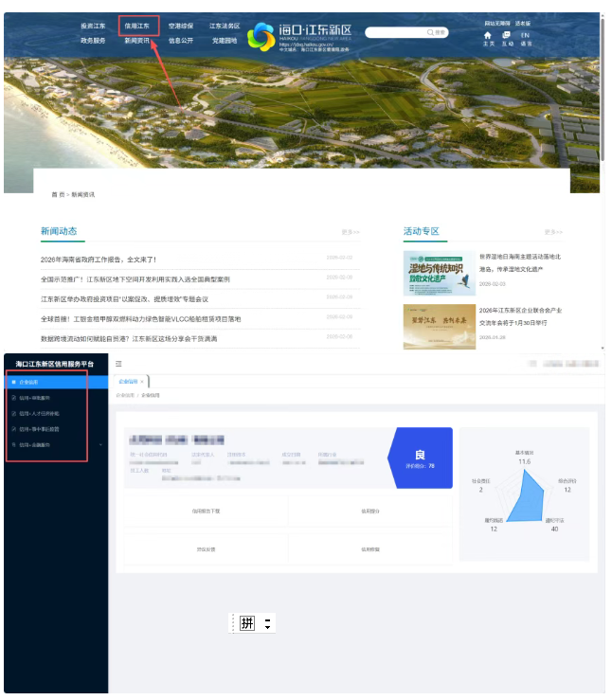
Task: Open news on 2026年海南省政府工作报告
Action: (99, 259)
